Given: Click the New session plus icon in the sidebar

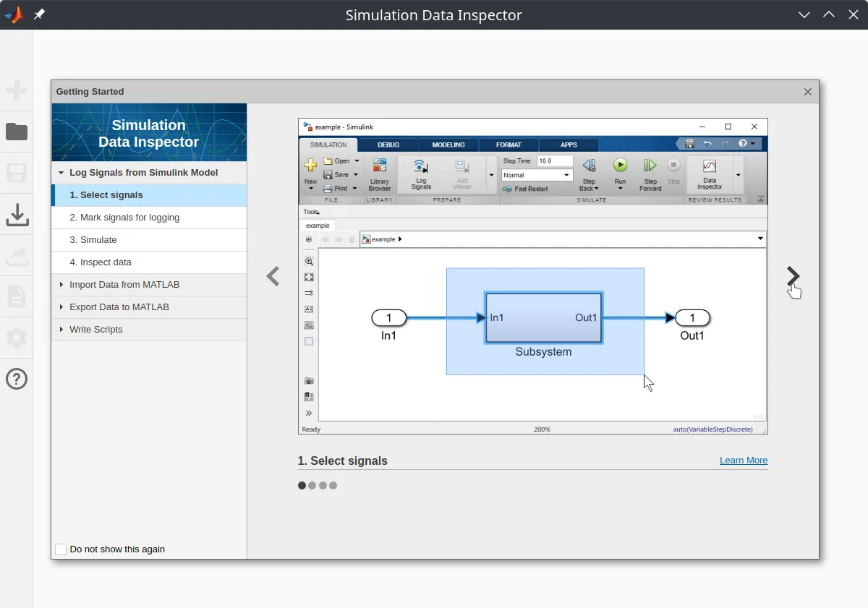Looking at the screenshot, I should tap(17, 90).
